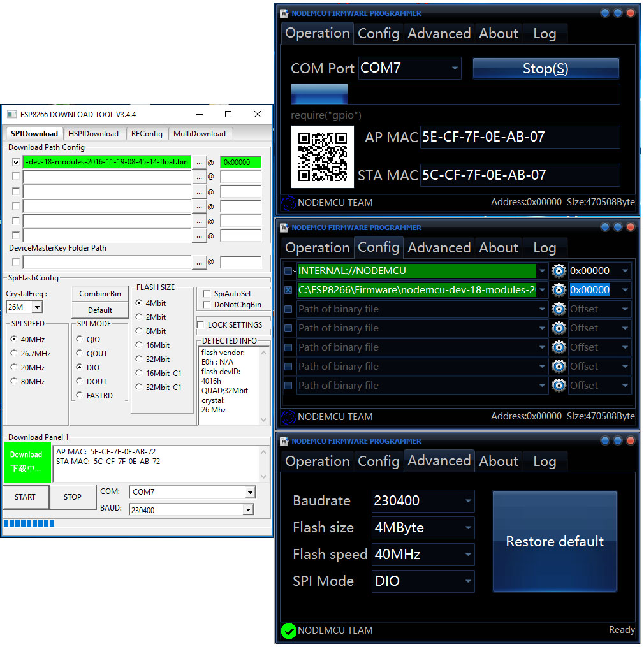Click gear icon in third binary file row
This screenshot has width=644, height=647.
coord(559,309)
